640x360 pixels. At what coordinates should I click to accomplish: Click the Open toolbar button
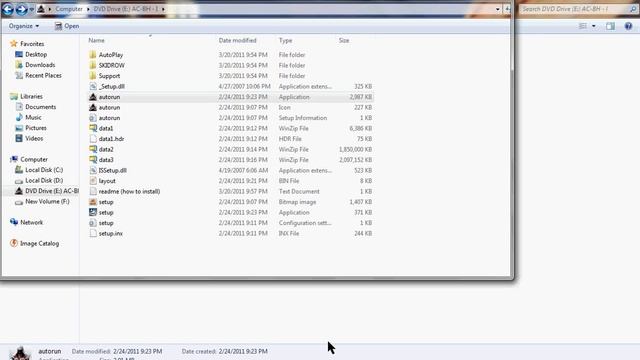pos(67,26)
